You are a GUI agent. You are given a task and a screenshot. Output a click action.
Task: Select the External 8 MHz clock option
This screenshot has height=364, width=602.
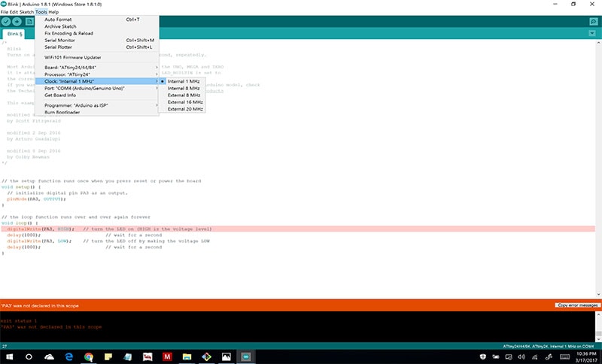tap(182, 95)
